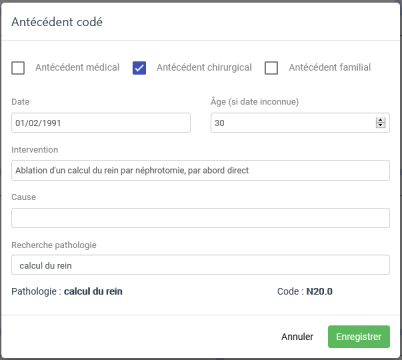Click the Antécédent codé dialog title
Screen dimensions: 402x360
click(x=57, y=22)
